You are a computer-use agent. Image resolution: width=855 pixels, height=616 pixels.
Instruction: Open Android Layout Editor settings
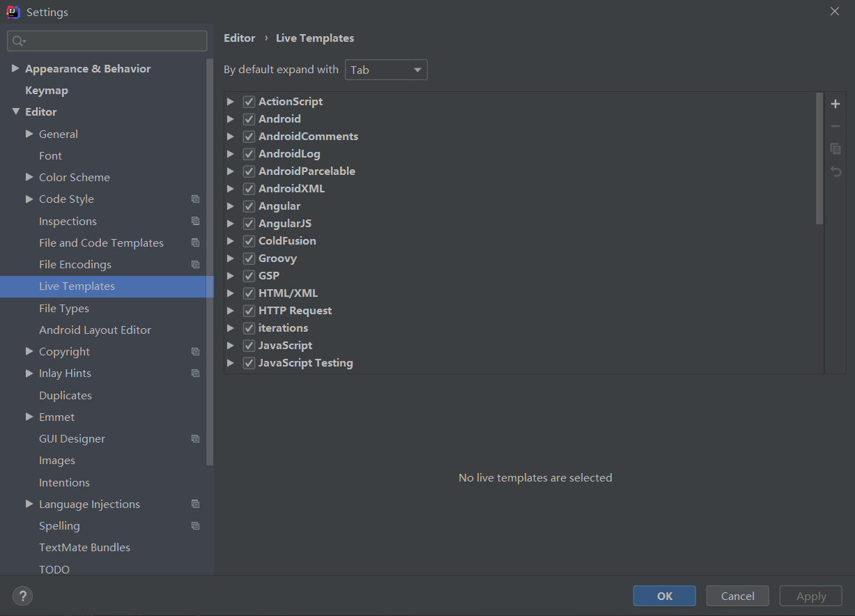(95, 330)
